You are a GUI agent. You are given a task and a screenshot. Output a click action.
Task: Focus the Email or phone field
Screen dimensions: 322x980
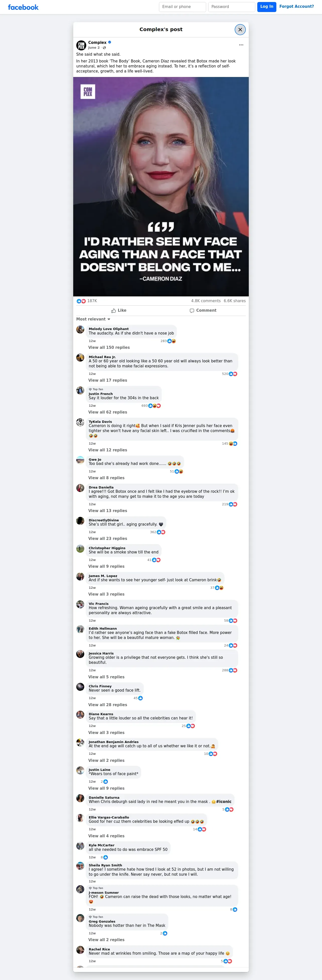point(182,7)
